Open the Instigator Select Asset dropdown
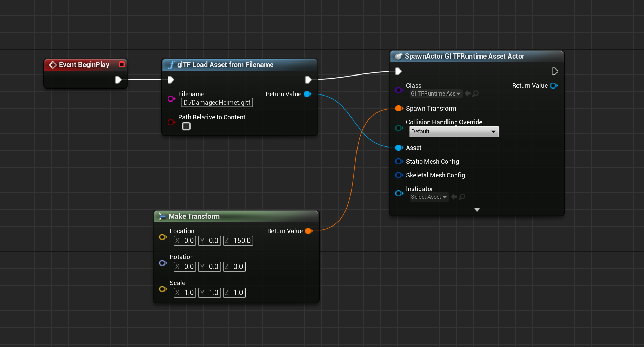This screenshot has width=644, height=347. coord(429,197)
